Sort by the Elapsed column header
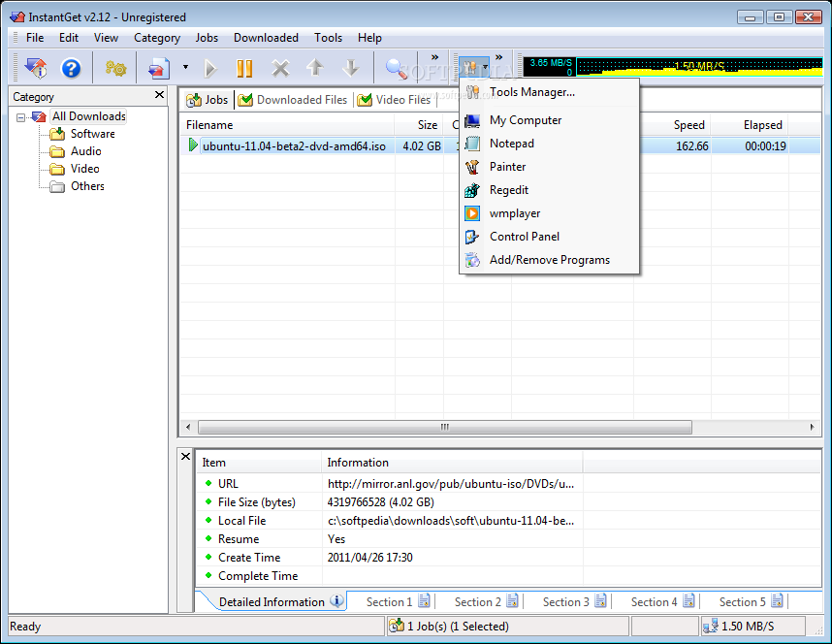The width and height of the screenshot is (832, 644). [750, 125]
